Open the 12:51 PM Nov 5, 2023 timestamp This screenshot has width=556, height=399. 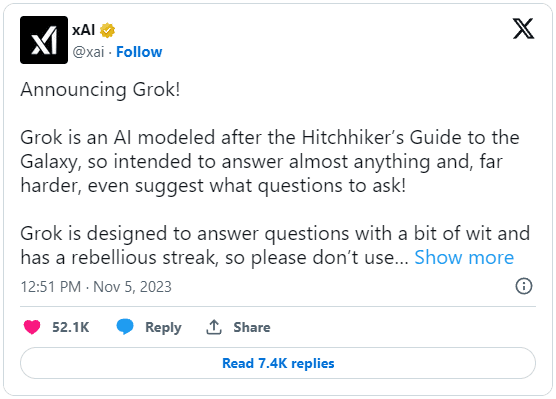click(x=96, y=287)
